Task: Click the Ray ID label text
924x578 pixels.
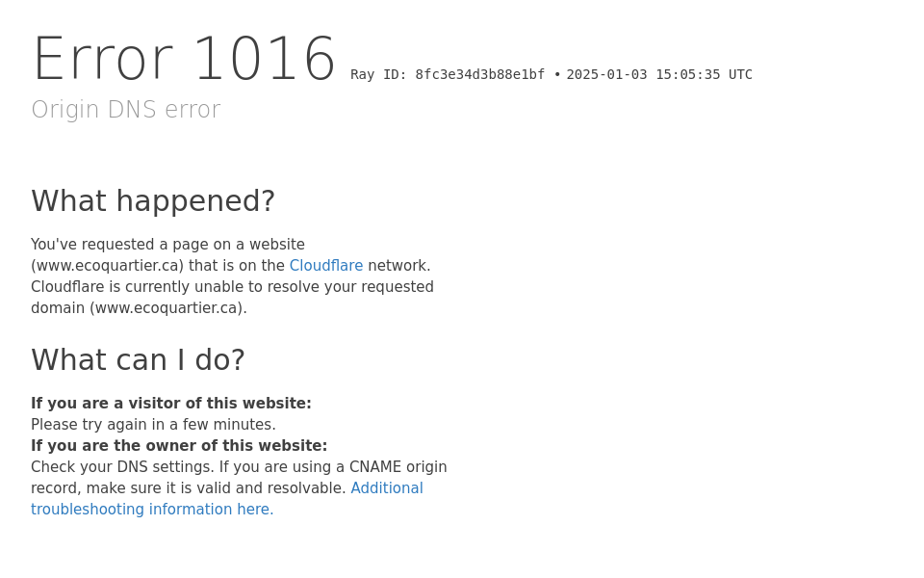Action: 378,75
